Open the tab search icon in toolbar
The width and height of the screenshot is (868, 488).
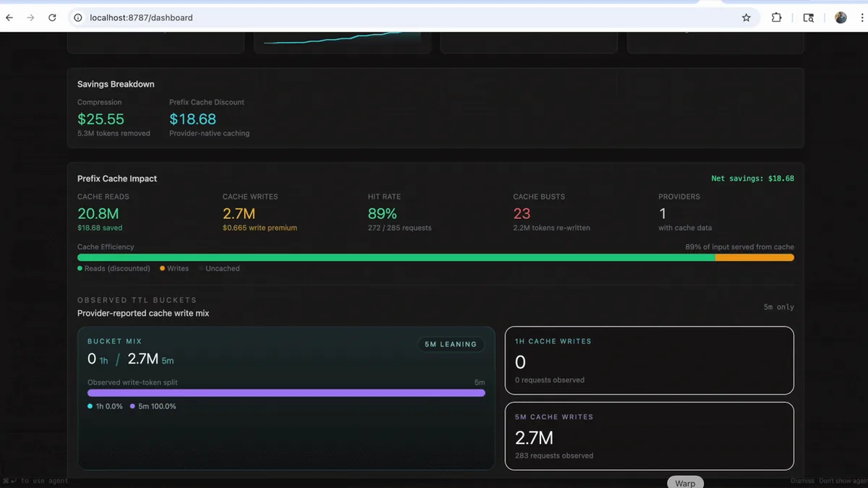[809, 17]
